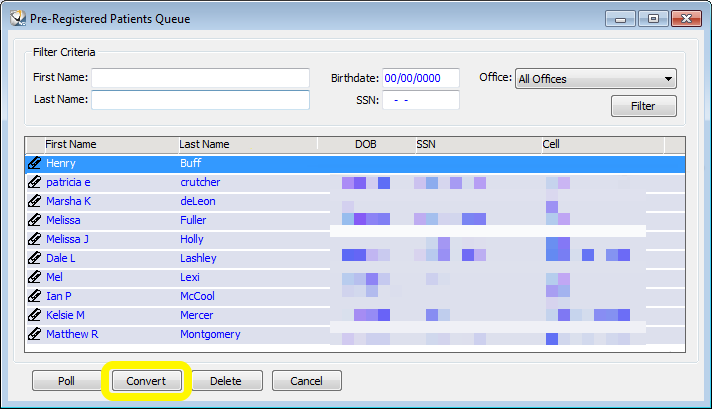Image resolution: width=712 pixels, height=409 pixels.
Task: Click the edit pencil icon beside Kelsie M
Action: 35,315
